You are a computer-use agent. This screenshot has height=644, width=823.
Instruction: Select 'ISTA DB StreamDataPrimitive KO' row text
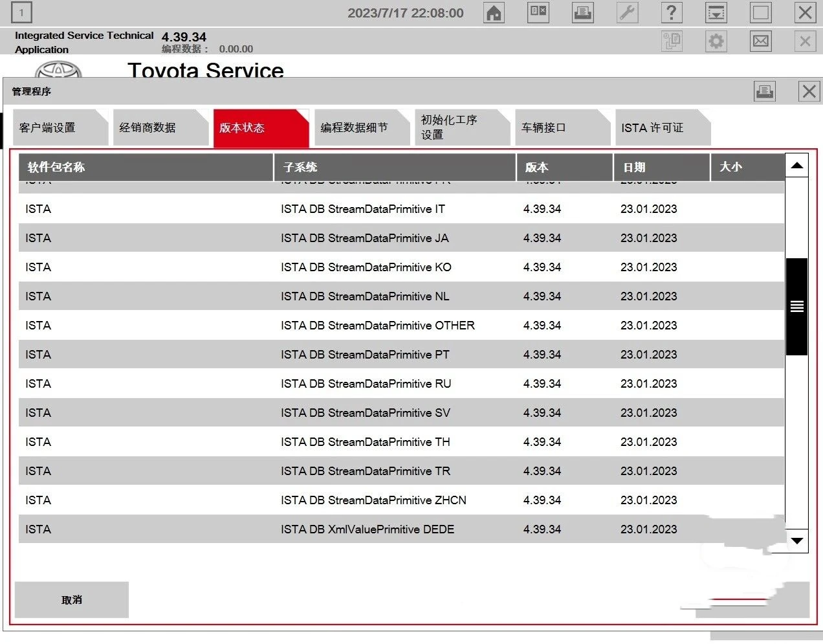(366, 267)
